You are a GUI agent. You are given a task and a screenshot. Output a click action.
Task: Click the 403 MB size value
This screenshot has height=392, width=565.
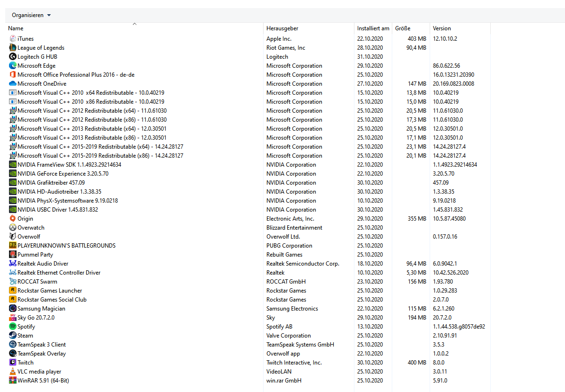pyautogui.click(x=417, y=39)
